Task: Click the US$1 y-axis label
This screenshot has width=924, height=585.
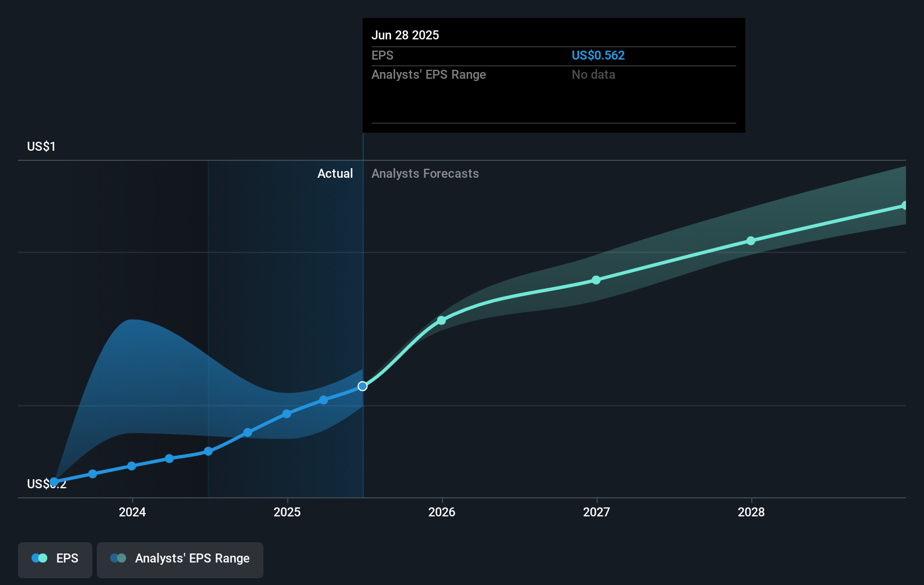Action: pos(41,147)
